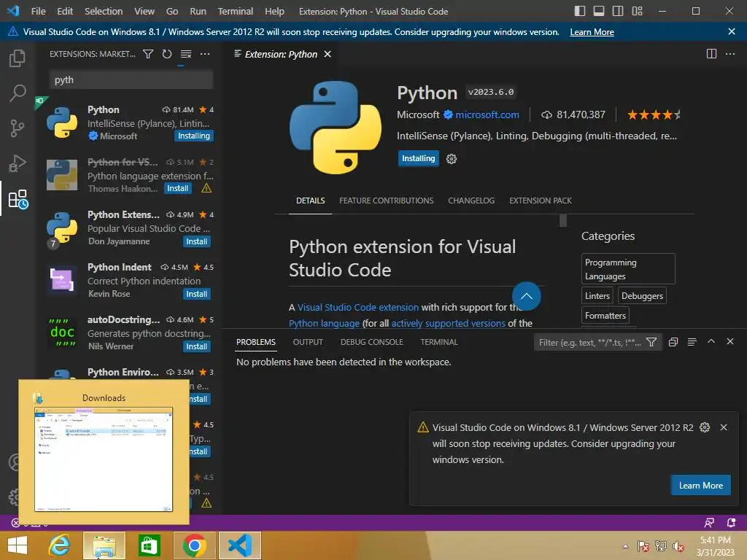This screenshot has width=747, height=560.
Task: Open the Extensions view icon
Action: pyautogui.click(x=18, y=199)
